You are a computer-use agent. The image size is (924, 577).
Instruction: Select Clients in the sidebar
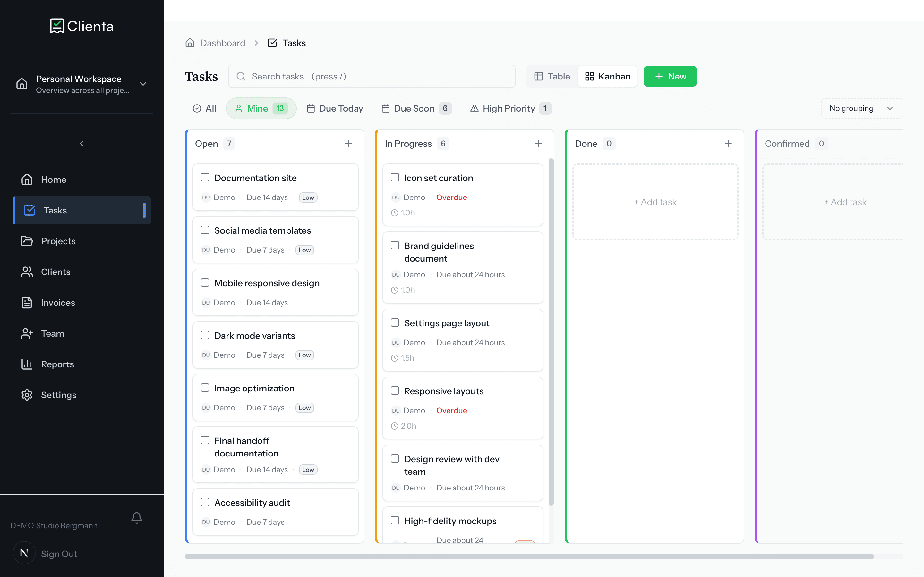(56, 272)
